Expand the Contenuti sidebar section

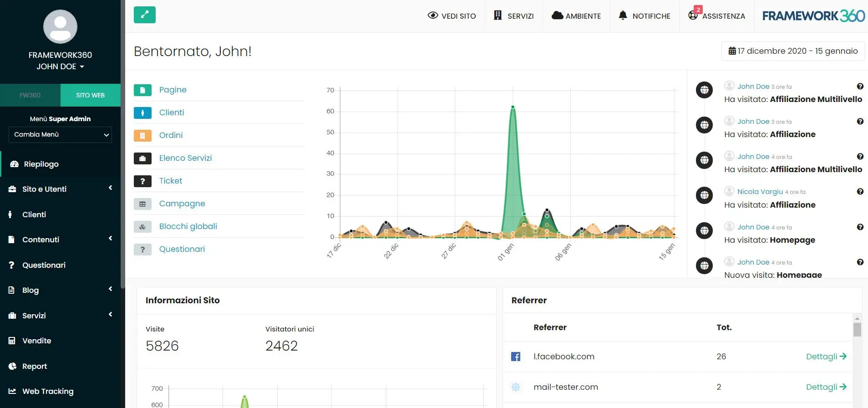(60, 240)
